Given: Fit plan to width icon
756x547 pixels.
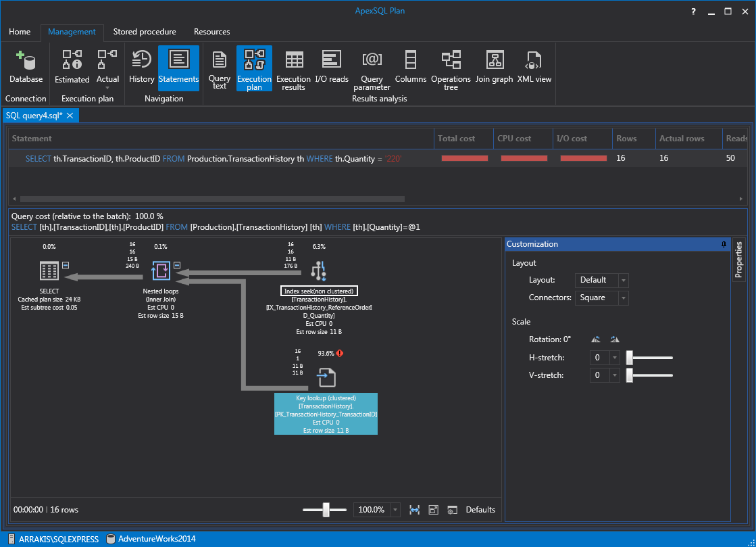Looking at the screenshot, I should tap(414, 510).
